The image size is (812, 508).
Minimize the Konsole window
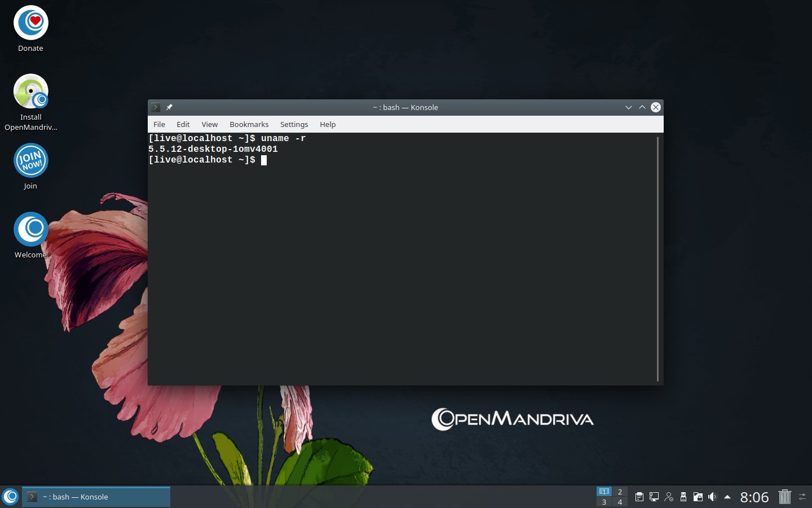tap(629, 107)
